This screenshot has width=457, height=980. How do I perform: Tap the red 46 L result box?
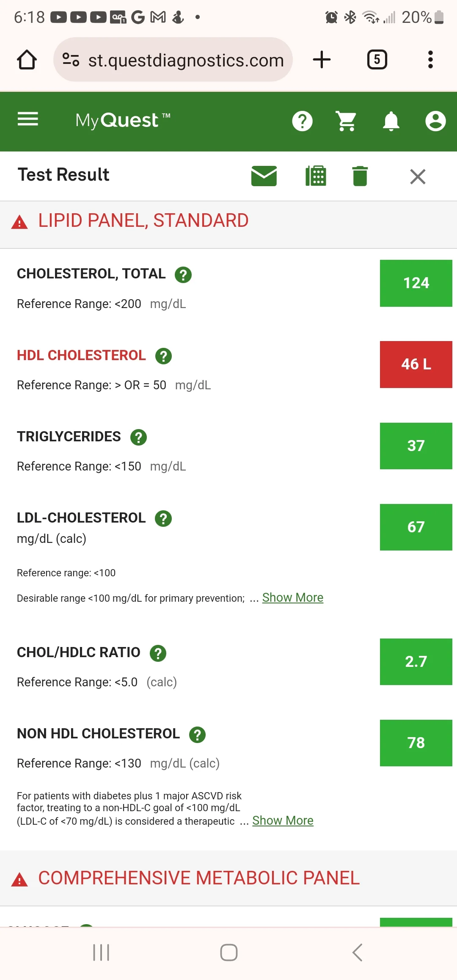pyautogui.click(x=416, y=364)
